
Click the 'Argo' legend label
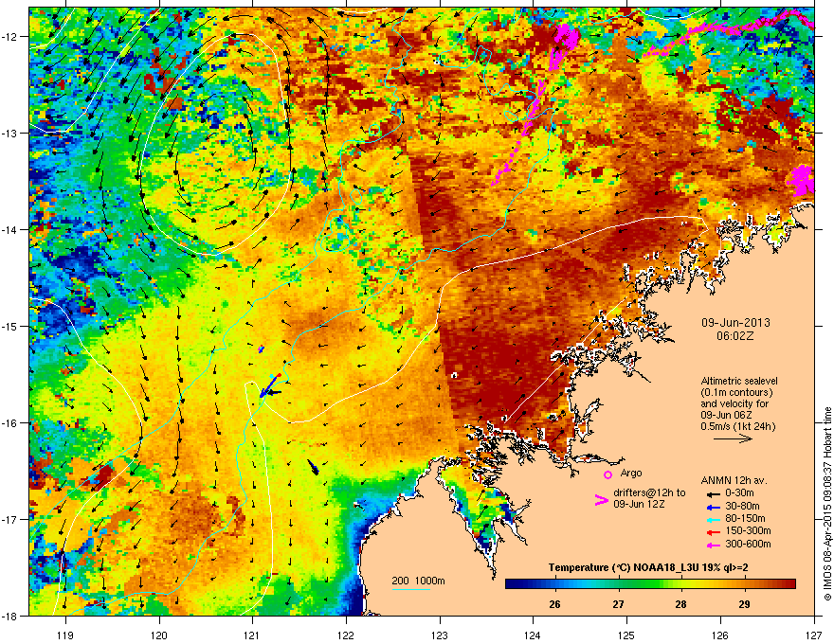click(x=631, y=473)
